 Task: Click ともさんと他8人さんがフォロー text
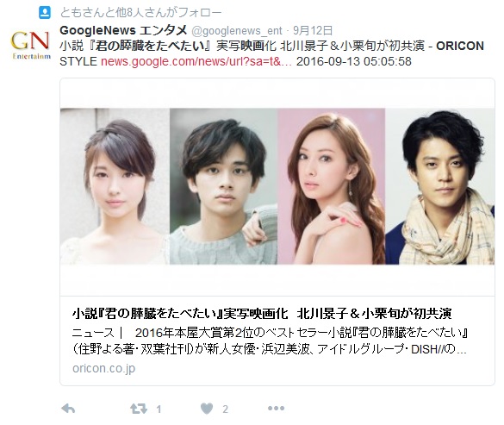140,13
